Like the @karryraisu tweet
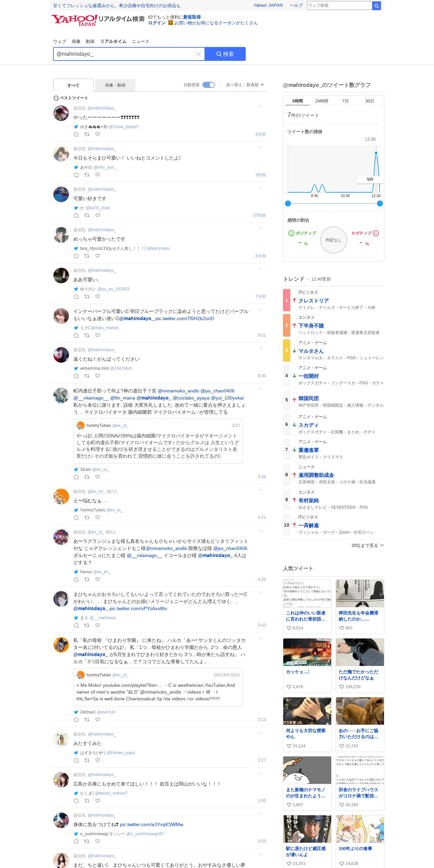 coord(98,256)
